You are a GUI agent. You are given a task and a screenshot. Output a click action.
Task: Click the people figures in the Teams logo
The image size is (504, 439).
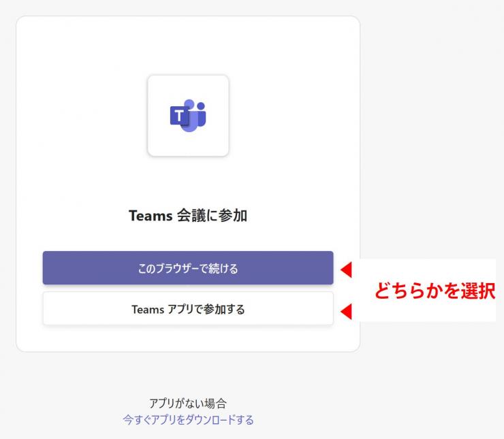click(195, 114)
